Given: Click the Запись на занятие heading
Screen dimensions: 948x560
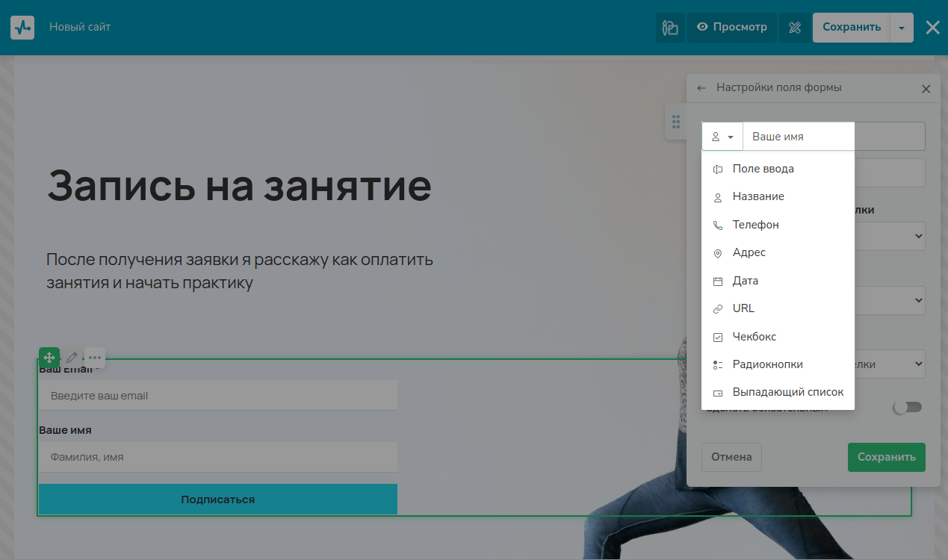Looking at the screenshot, I should pos(239,186).
